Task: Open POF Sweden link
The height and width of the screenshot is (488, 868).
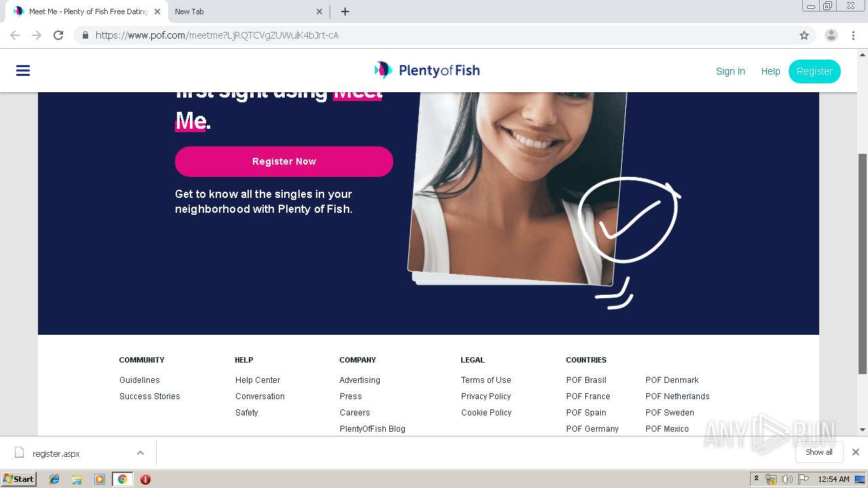Action: (670, 413)
